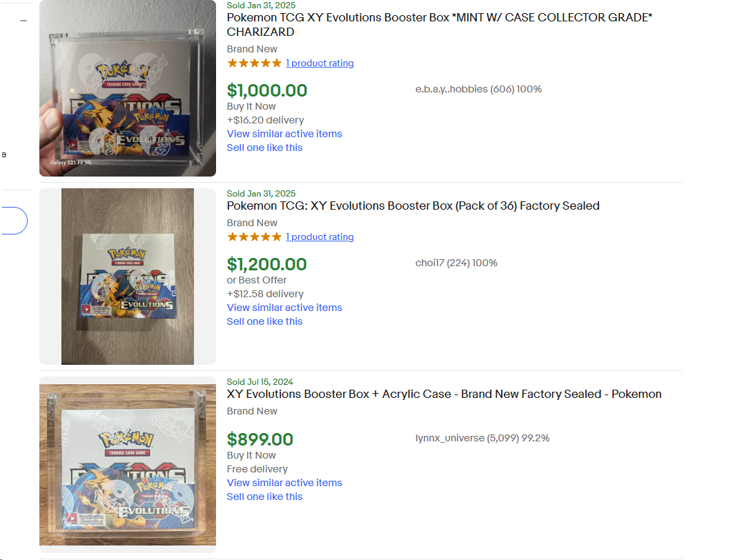The image size is (751, 560).
Task: View similar active items for $899.00 listing
Action: pyautogui.click(x=284, y=483)
